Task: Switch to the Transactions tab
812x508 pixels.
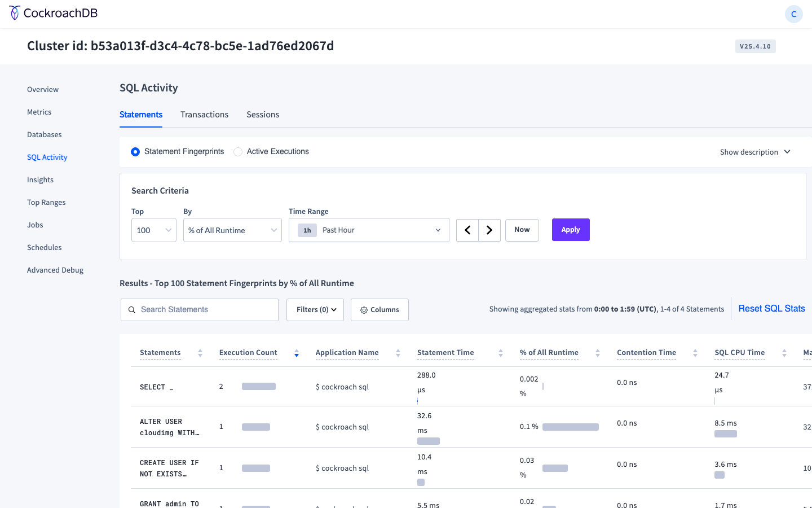Action: click(x=204, y=115)
